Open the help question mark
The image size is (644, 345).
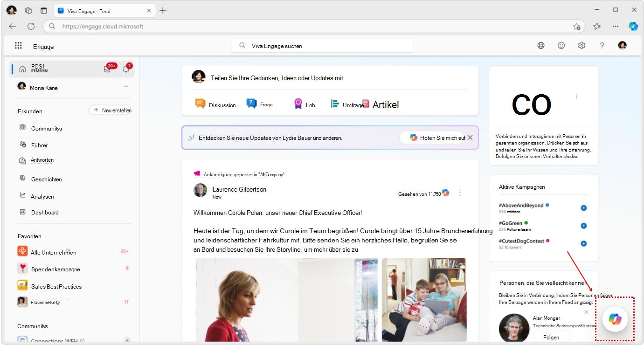coord(602,46)
